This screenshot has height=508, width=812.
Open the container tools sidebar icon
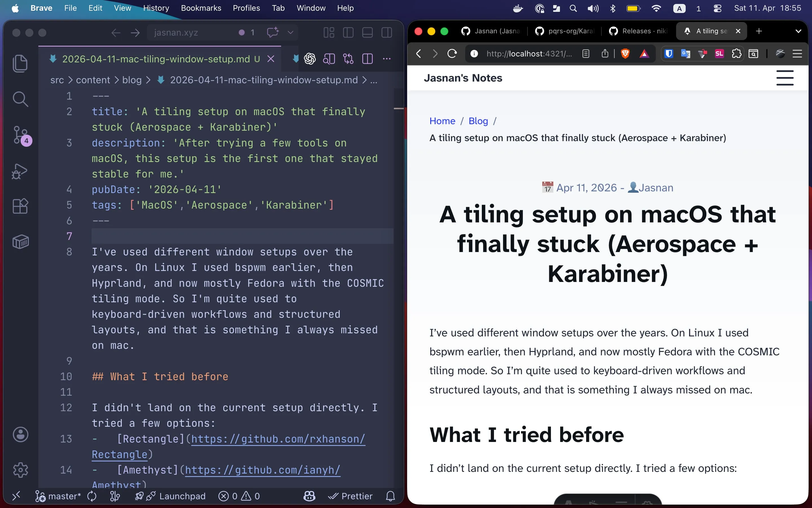(21, 242)
